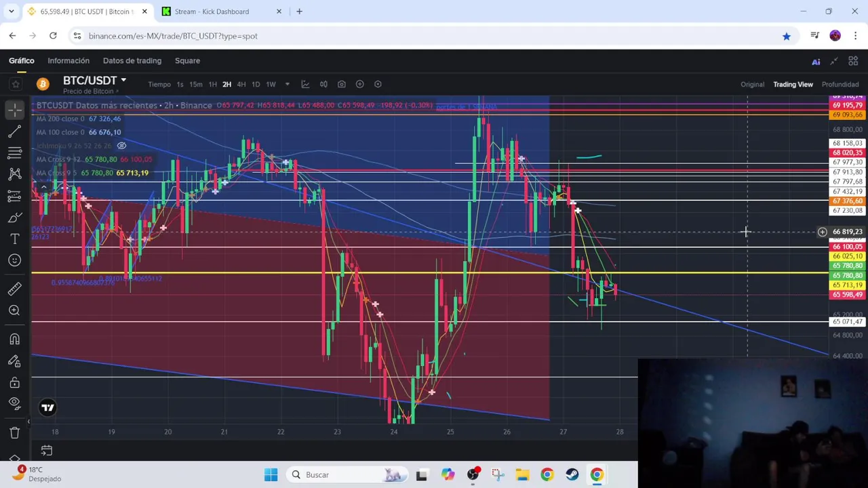Select the MA 100 close indicator legend

click(78, 132)
